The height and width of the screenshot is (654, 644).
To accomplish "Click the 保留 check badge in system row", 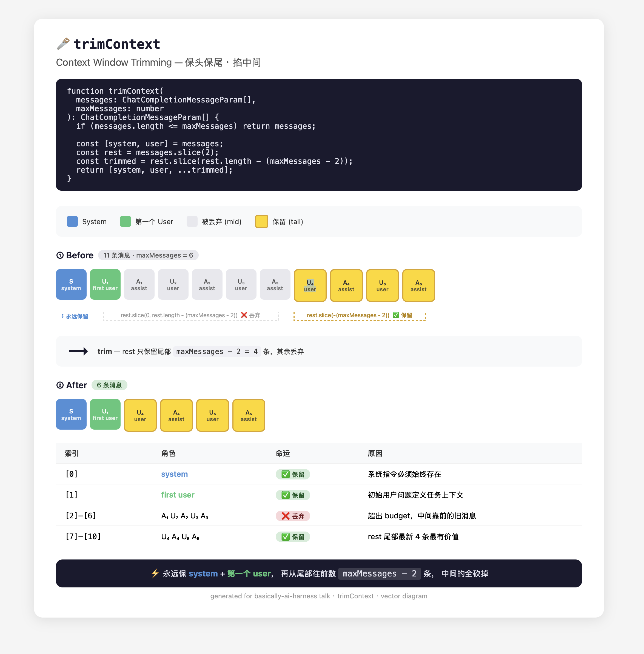I will pos(293,474).
